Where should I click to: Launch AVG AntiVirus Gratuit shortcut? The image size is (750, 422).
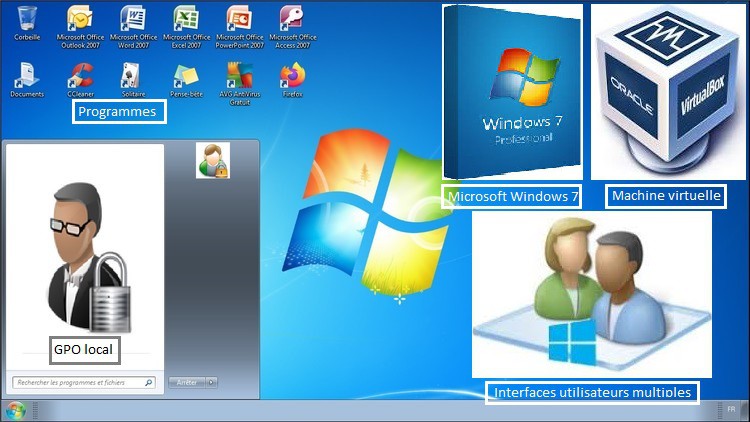tap(239, 84)
